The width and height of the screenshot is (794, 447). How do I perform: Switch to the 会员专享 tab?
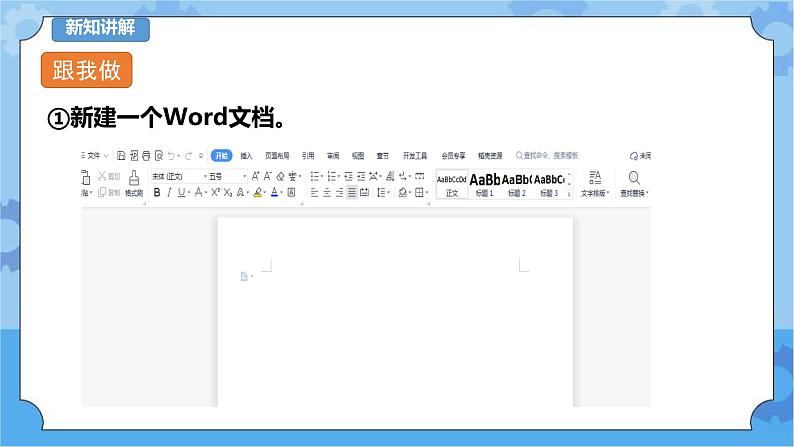tap(453, 156)
